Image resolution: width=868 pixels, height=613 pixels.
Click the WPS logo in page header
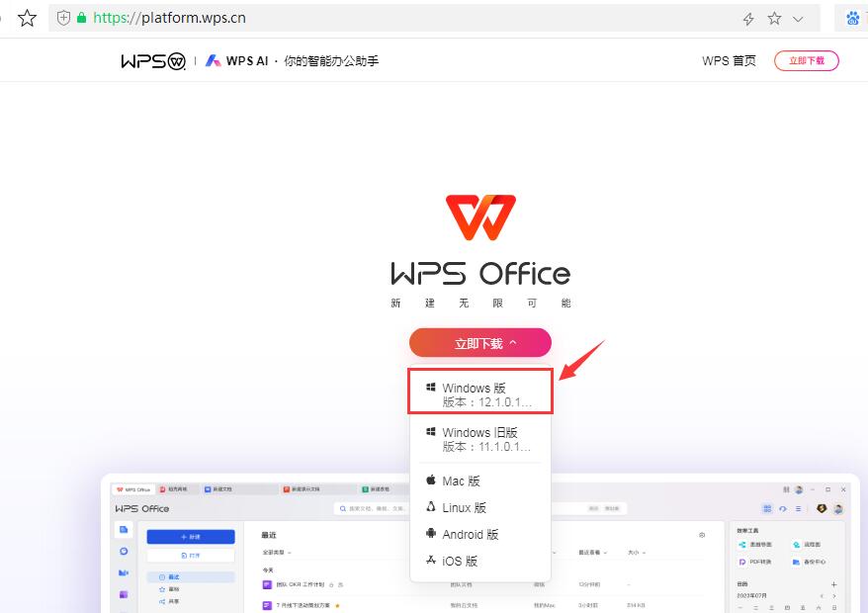click(x=153, y=61)
